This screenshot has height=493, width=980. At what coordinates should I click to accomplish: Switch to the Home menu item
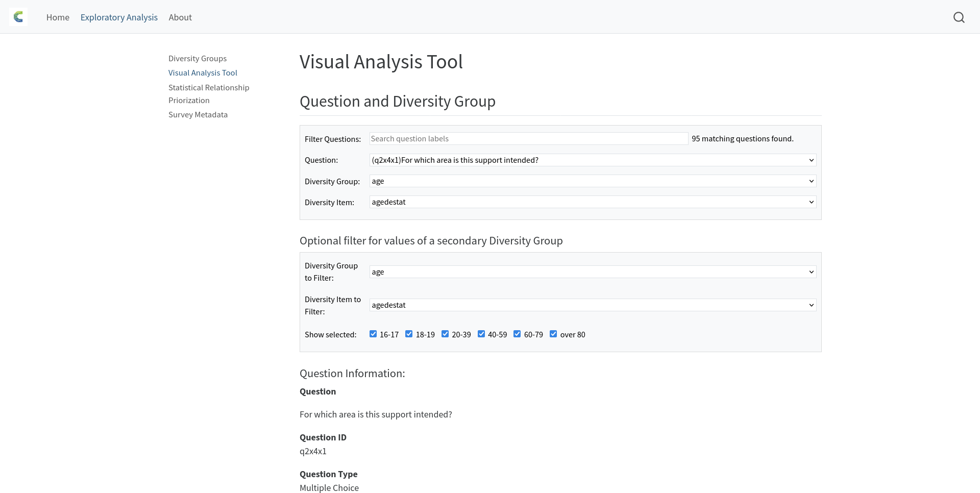[58, 17]
